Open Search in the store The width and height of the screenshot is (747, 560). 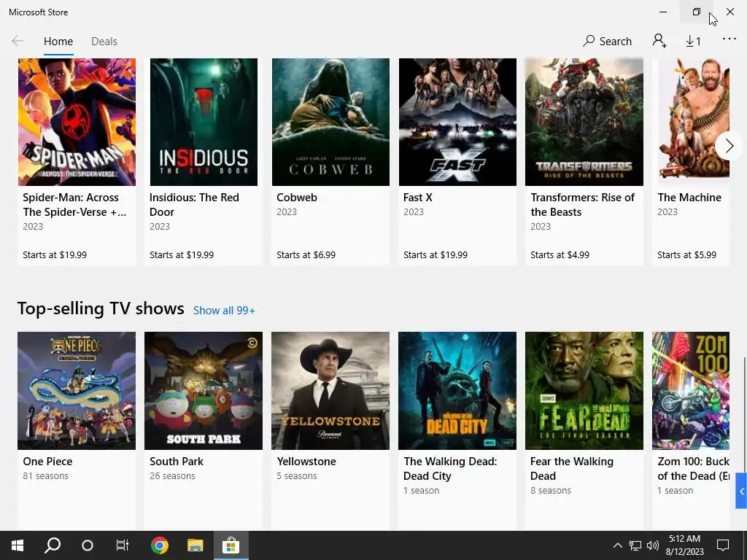coord(607,42)
